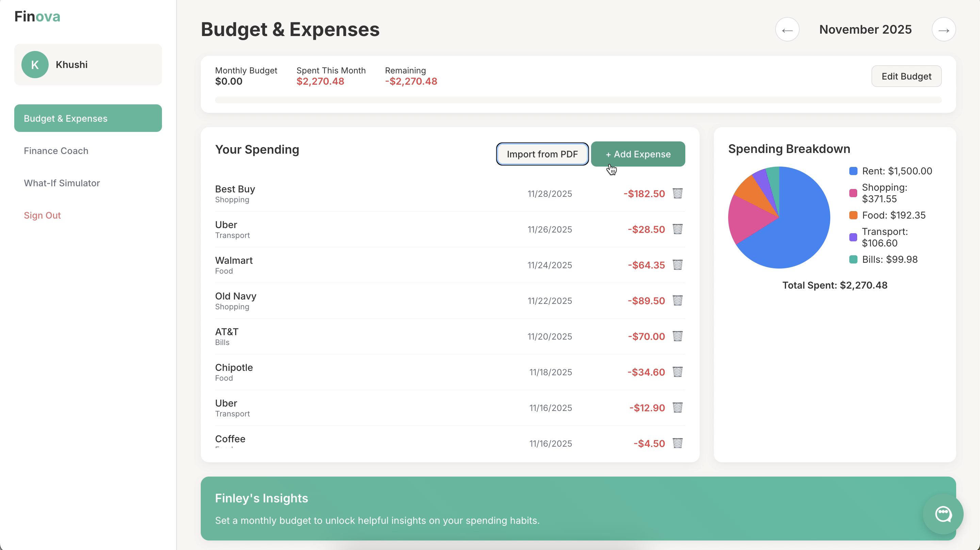Select Budget & Expenses in sidebar
The width and height of the screenshot is (980, 550).
[88, 118]
